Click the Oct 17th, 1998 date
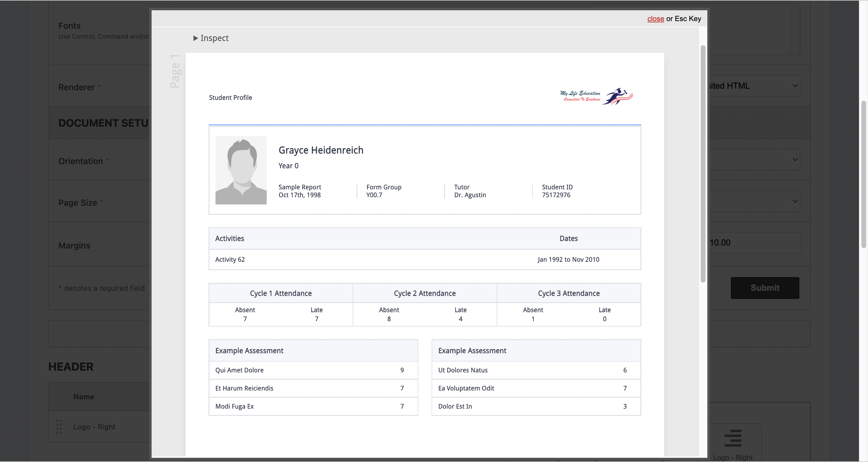Image resolution: width=868 pixels, height=462 pixels. coord(300,195)
